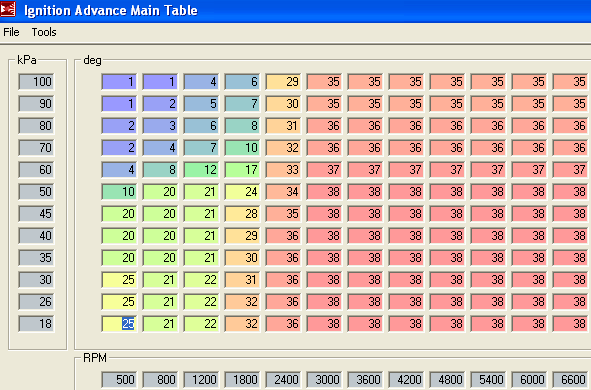The height and width of the screenshot is (390, 591).
Task: Select advance cell 5 in the 90 kPa row
Action: 201,104
